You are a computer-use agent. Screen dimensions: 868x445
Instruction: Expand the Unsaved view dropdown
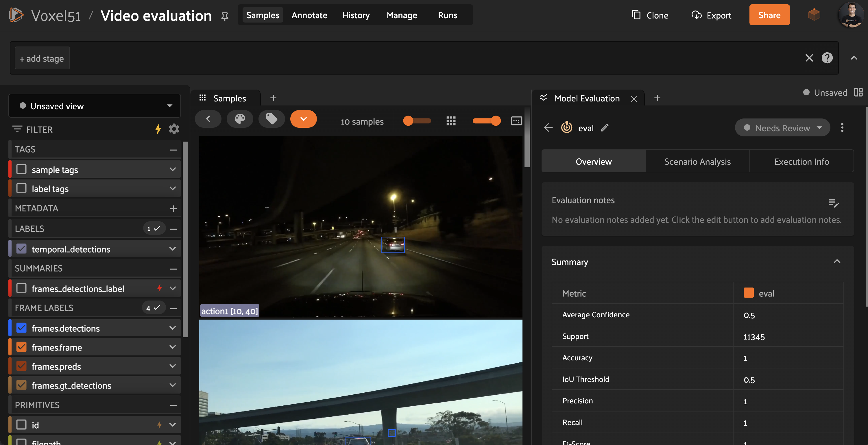95,106
